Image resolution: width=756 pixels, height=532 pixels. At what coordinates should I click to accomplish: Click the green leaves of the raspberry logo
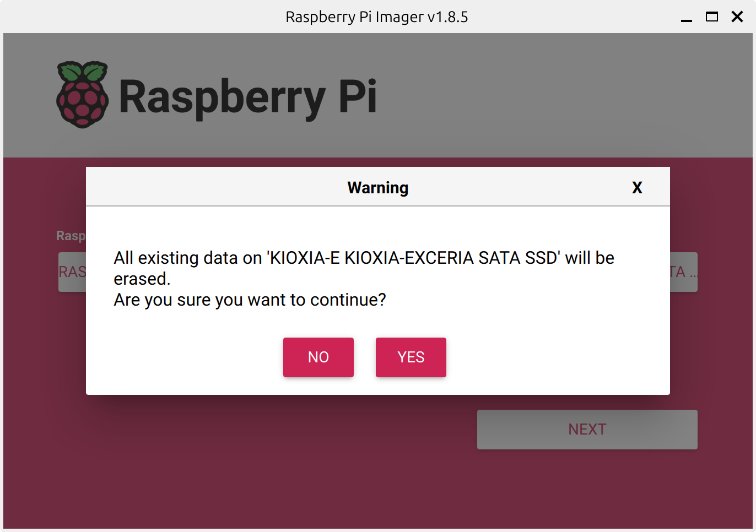tap(83, 72)
